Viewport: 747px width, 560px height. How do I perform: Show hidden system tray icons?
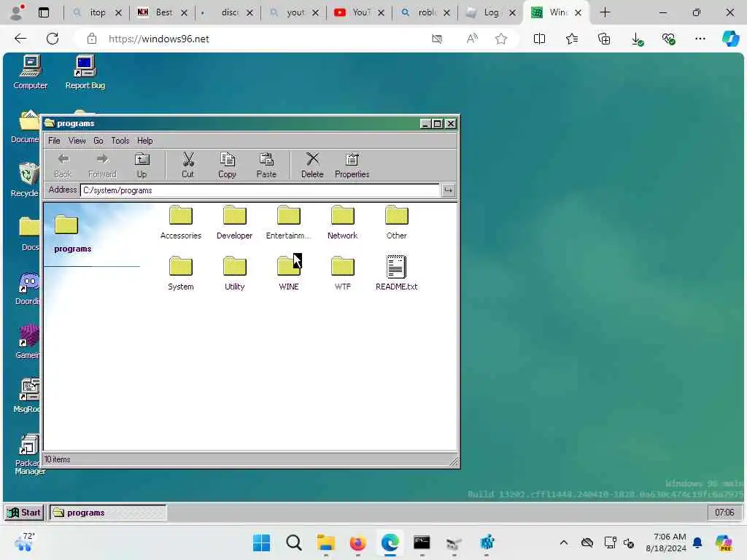[564, 542]
